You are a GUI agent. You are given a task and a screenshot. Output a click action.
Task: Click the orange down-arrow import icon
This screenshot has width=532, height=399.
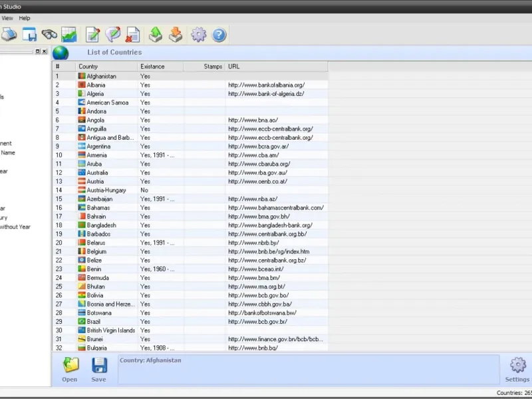[x=176, y=35]
